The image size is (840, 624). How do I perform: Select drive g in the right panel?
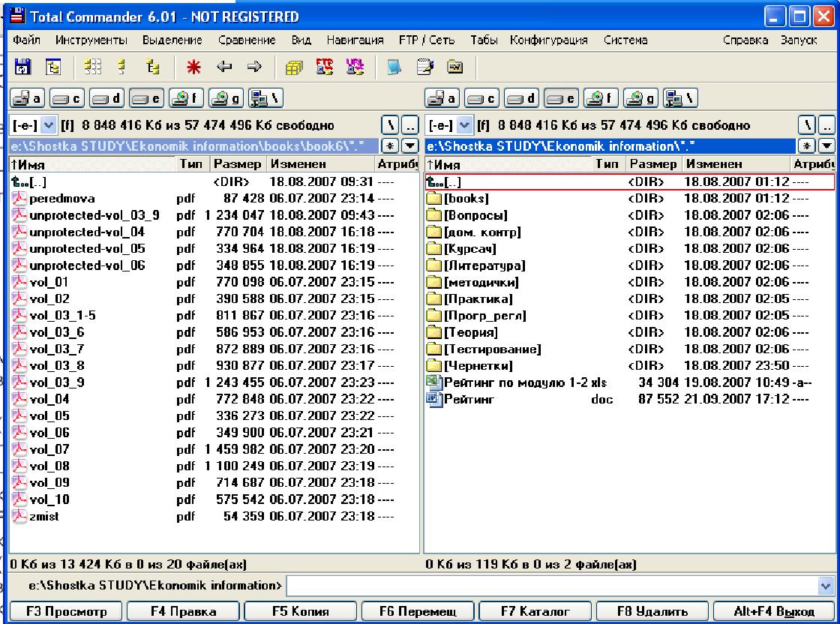[x=640, y=98]
